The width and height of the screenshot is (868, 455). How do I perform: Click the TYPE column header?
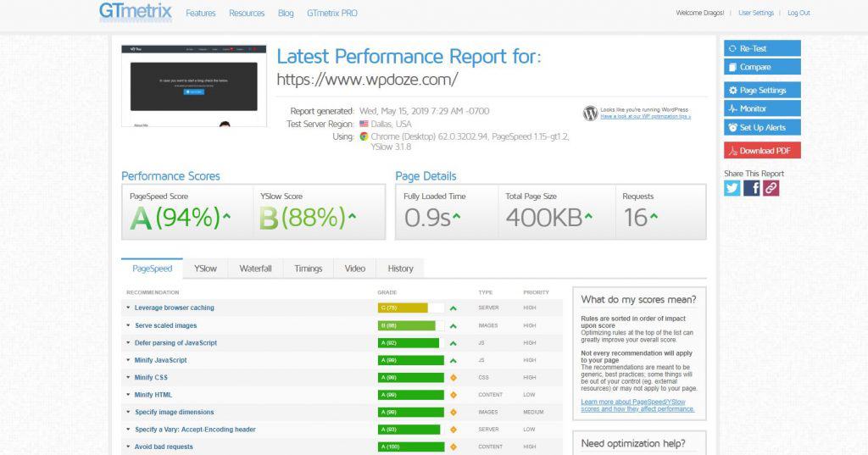(486, 292)
